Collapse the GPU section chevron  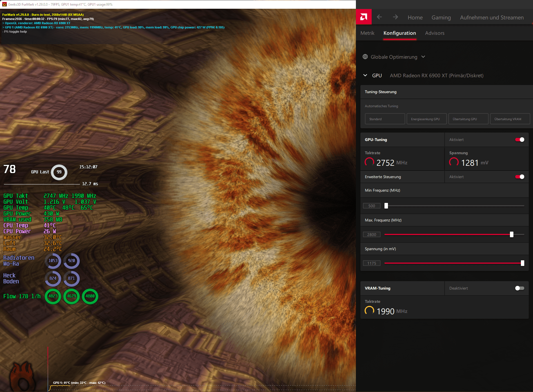(365, 75)
